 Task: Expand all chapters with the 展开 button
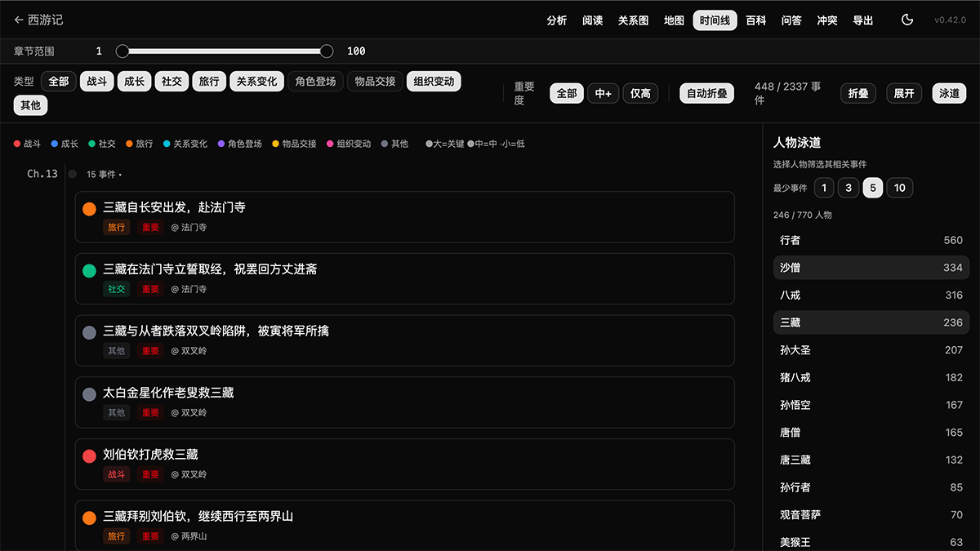[x=904, y=93]
